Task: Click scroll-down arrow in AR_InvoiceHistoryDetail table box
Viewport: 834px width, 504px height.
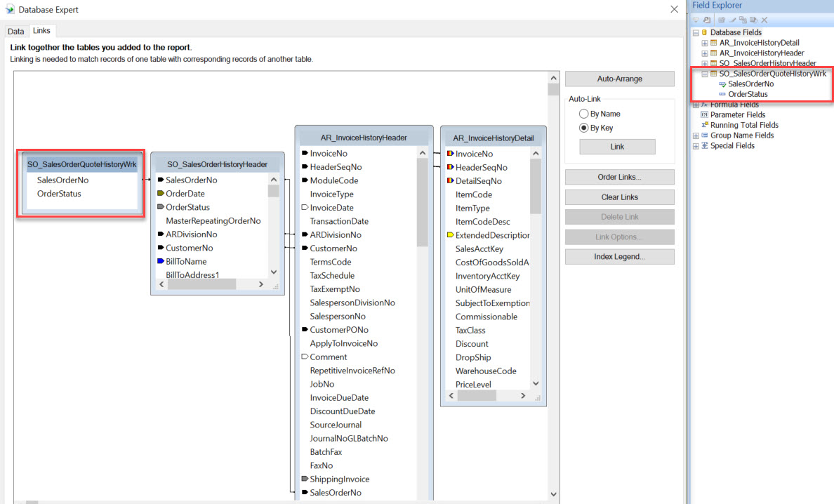Action: click(536, 383)
